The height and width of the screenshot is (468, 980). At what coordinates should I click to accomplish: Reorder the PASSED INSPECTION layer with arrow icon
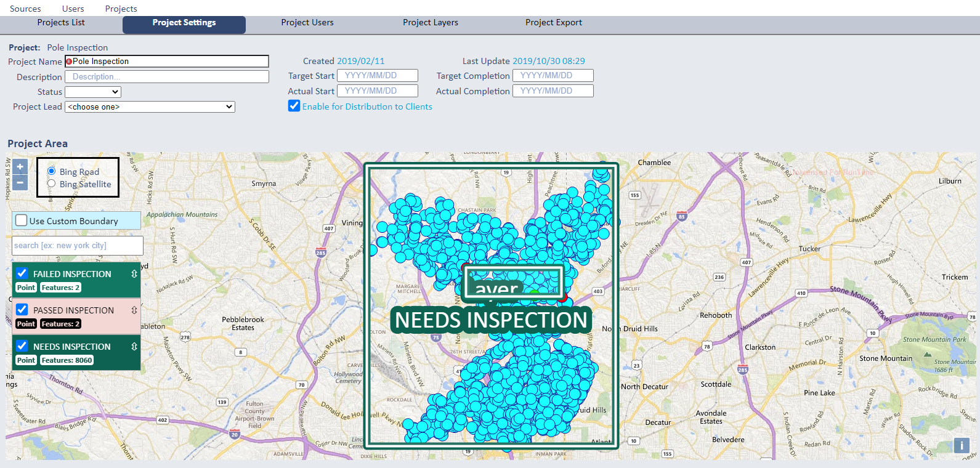tap(134, 310)
